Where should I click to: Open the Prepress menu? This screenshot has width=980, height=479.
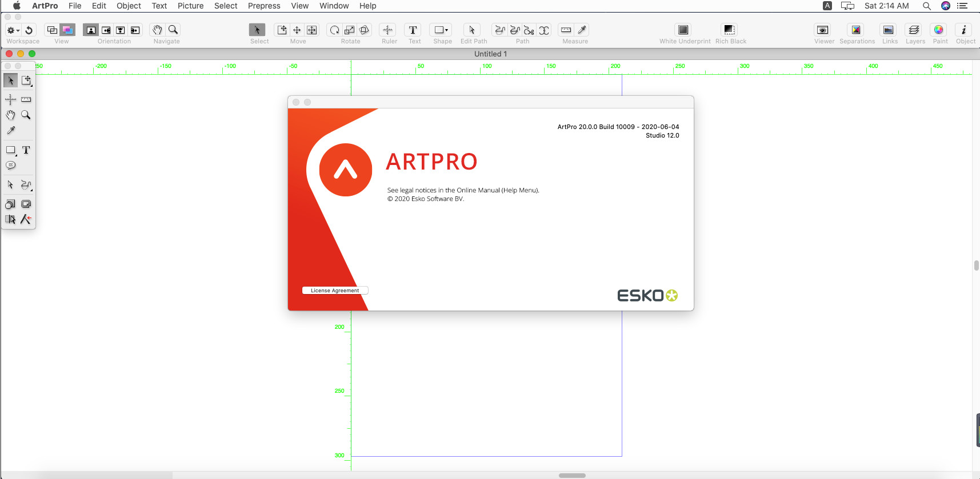coord(264,6)
